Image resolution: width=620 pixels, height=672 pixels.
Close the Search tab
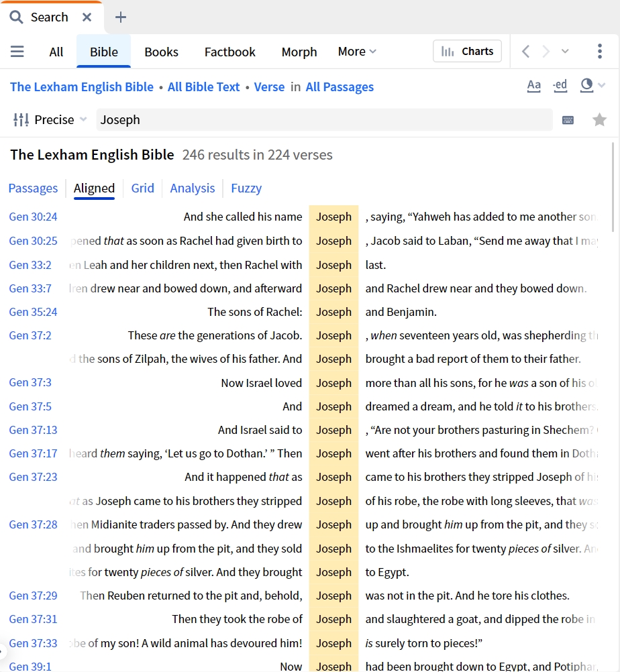[87, 17]
